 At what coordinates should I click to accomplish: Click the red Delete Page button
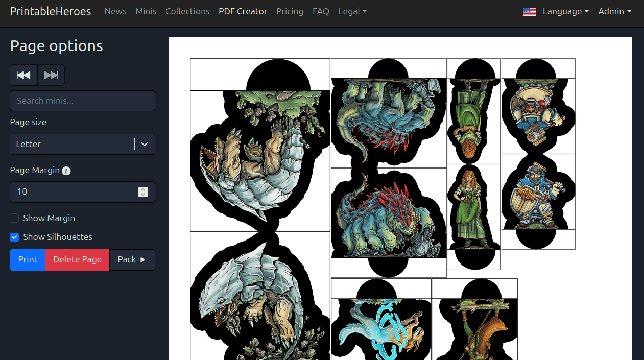click(77, 259)
